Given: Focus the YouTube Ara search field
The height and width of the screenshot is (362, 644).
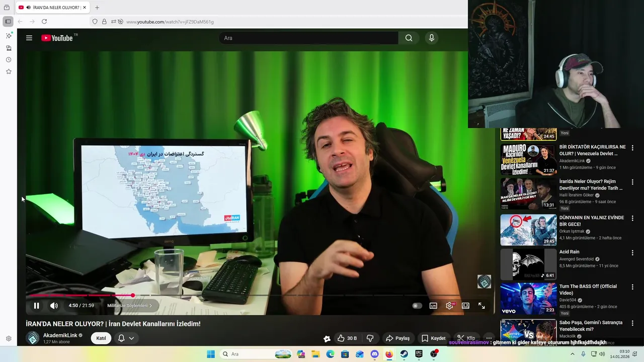Looking at the screenshot, I should (x=308, y=38).
